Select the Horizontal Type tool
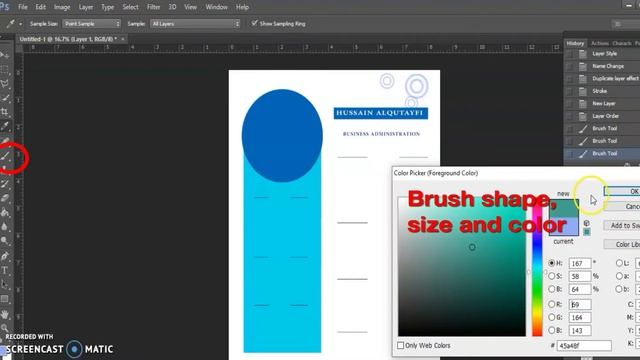This screenshot has height=360, width=640. tap(5, 270)
